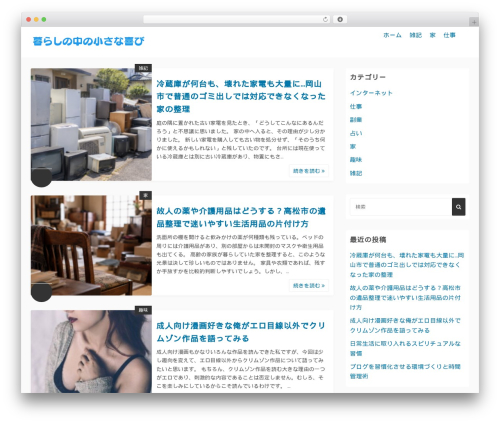Select the 仕事 category in sidebar

[356, 107]
